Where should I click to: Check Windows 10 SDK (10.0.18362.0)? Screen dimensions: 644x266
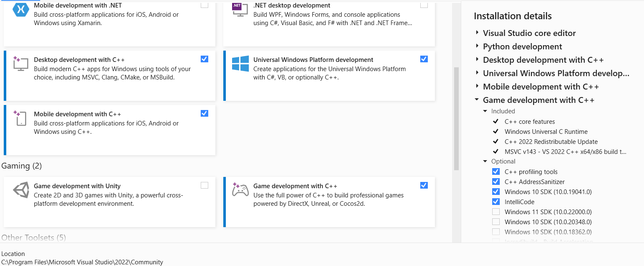coord(496,232)
